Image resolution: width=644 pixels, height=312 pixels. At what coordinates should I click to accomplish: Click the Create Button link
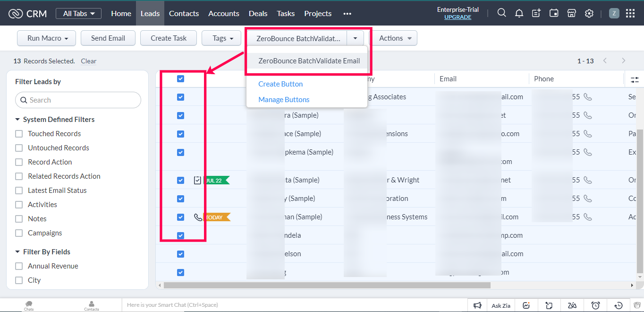pyautogui.click(x=280, y=84)
